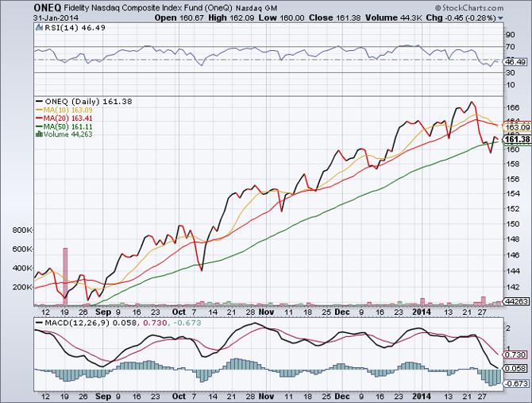Click the 2014 label on price axis
Viewport: 532px width, 403px height.
click(x=421, y=312)
